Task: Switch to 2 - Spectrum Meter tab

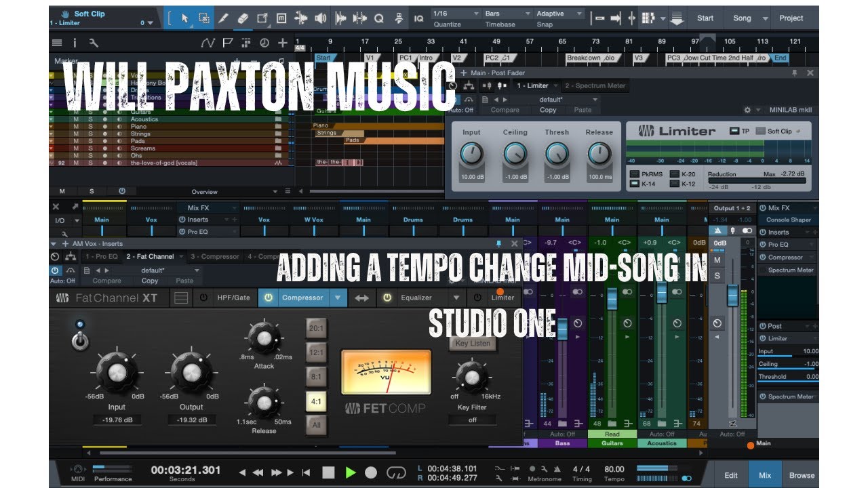Action: coord(595,86)
